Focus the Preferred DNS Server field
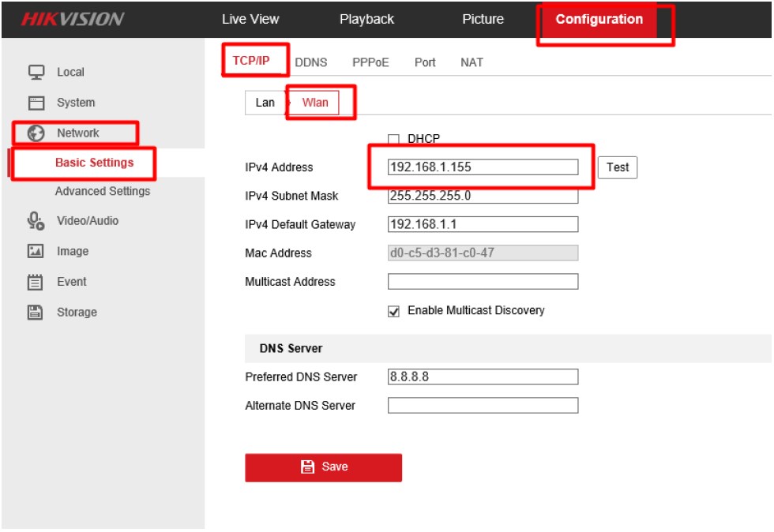Viewport: 774px width, 532px height. click(x=483, y=377)
